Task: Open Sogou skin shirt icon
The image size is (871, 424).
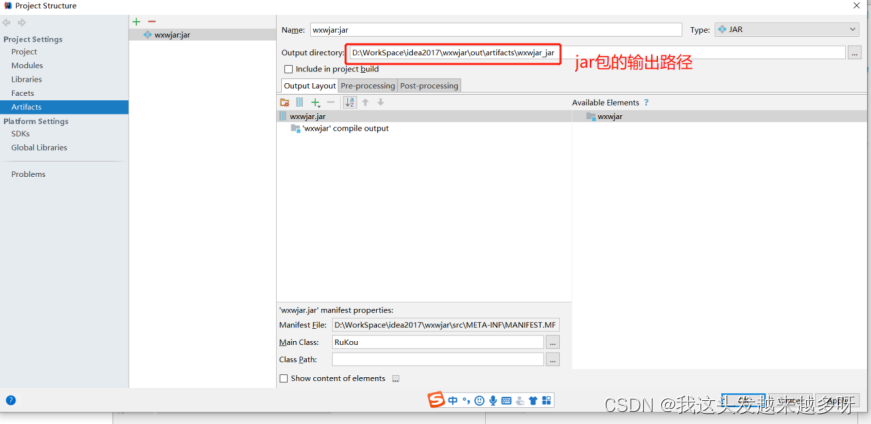Action: coord(533,400)
